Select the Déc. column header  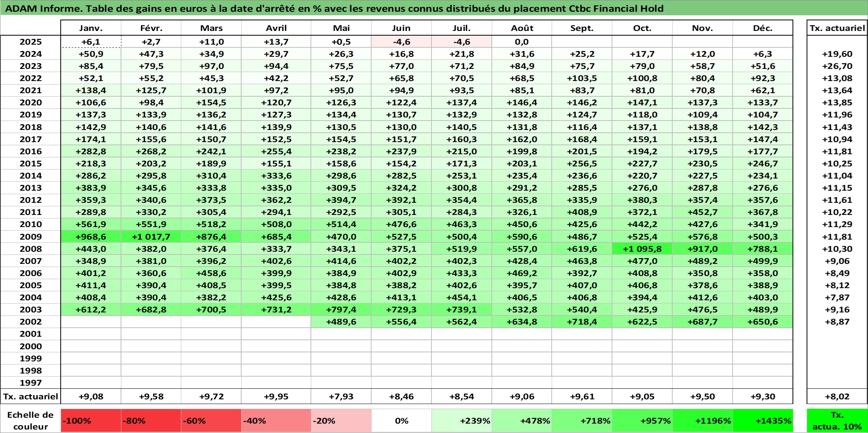click(763, 28)
